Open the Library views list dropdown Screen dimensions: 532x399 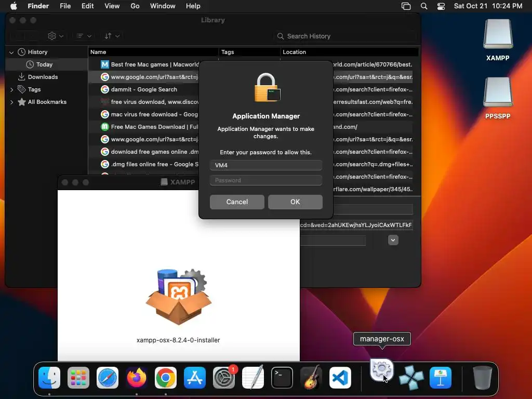pyautogui.click(x=84, y=36)
